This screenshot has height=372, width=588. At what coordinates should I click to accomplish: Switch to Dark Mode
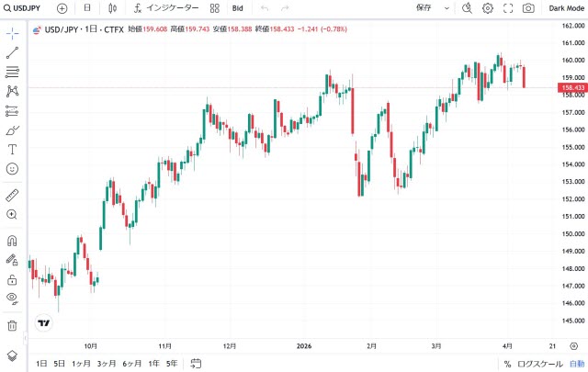565,8
